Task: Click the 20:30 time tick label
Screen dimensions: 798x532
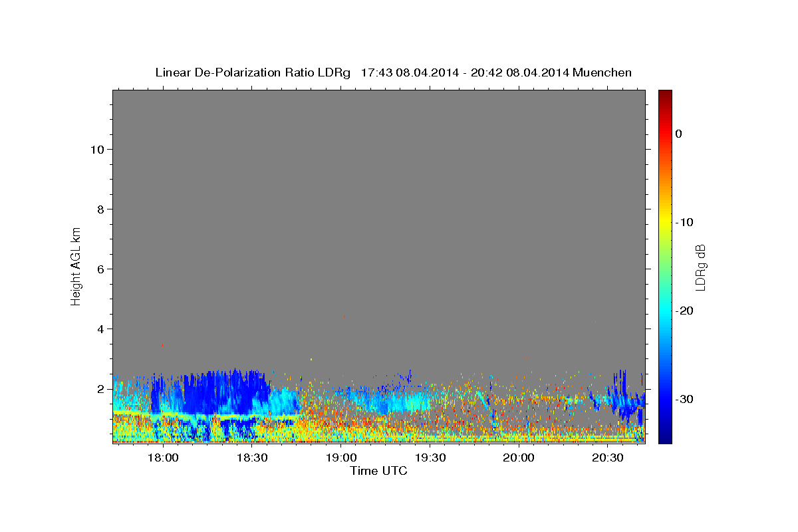Action: click(608, 458)
